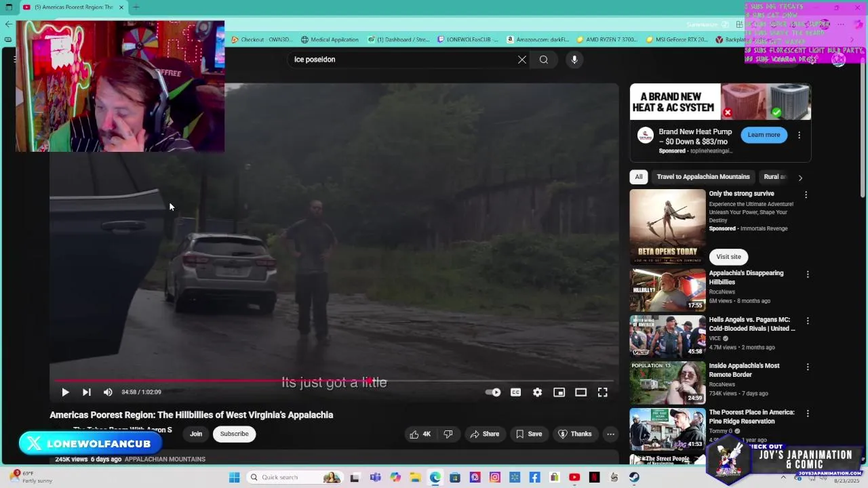
Task: Open 'Checkout · OWN3D' bookmark
Action: (x=262, y=39)
